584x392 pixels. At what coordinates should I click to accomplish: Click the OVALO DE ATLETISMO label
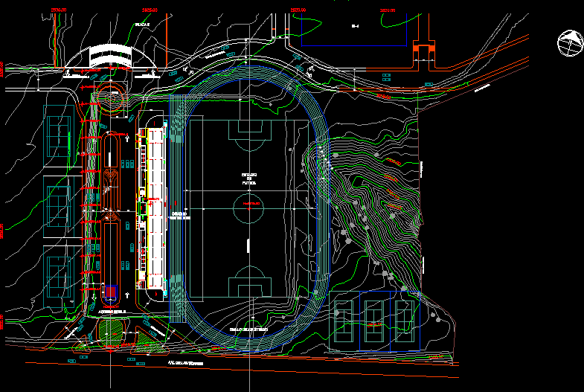248,328
